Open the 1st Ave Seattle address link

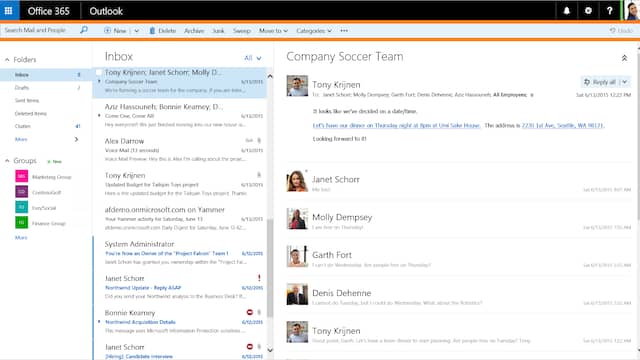562,125
